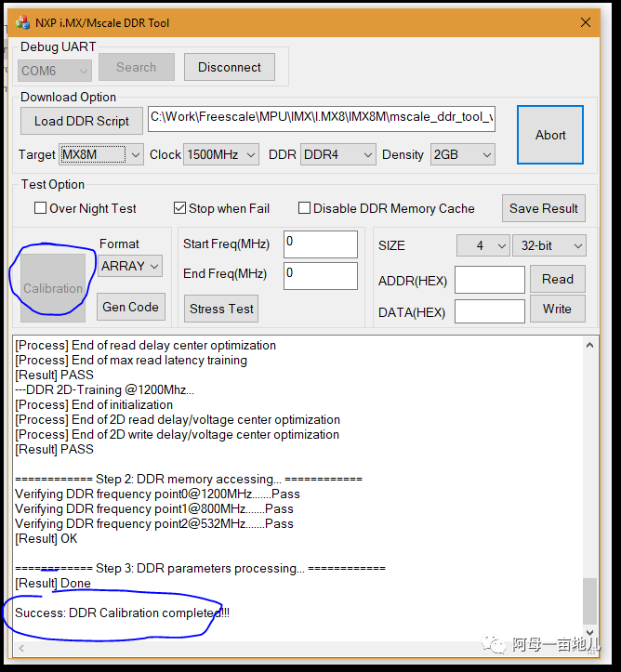
Task: Click 'End of 2D read delay/voltage' line
Action: pos(178,419)
